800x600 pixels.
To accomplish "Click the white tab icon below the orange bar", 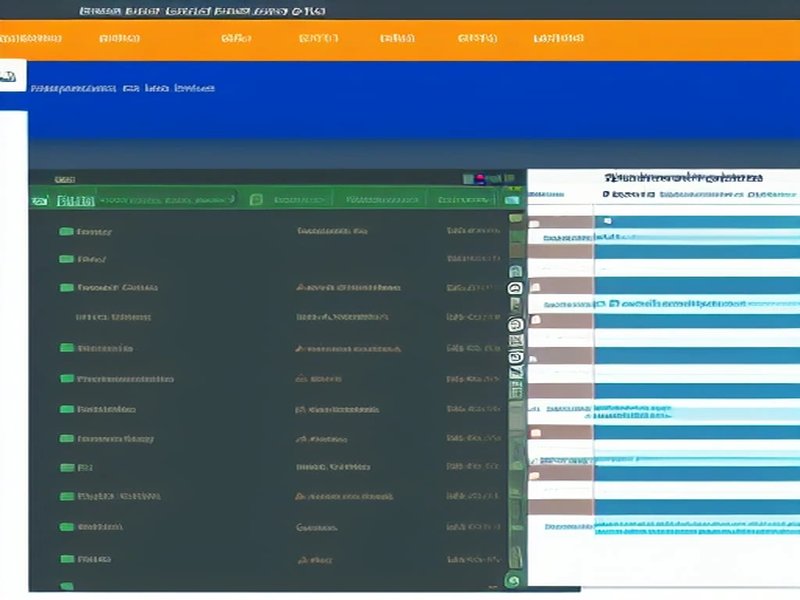I will click(x=12, y=76).
